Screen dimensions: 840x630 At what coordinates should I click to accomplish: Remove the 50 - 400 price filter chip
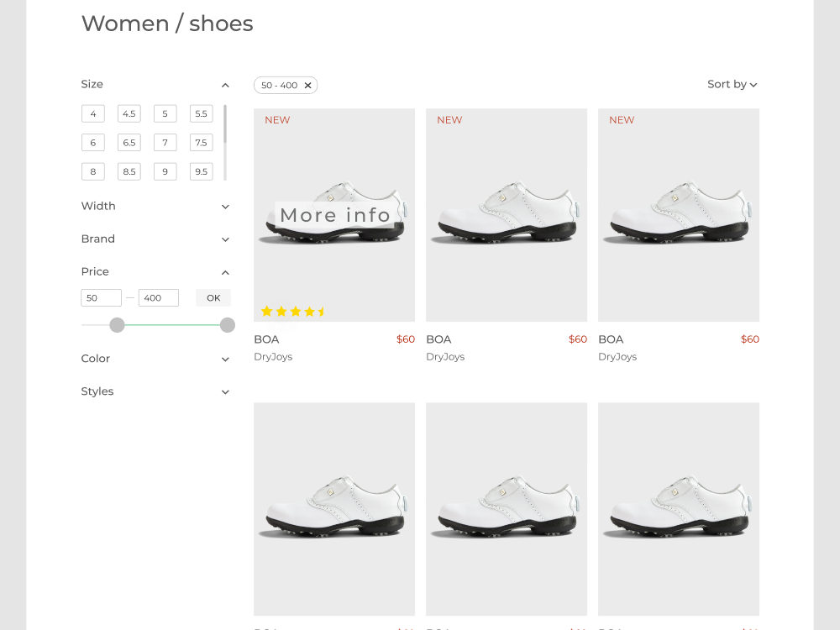click(x=307, y=85)
